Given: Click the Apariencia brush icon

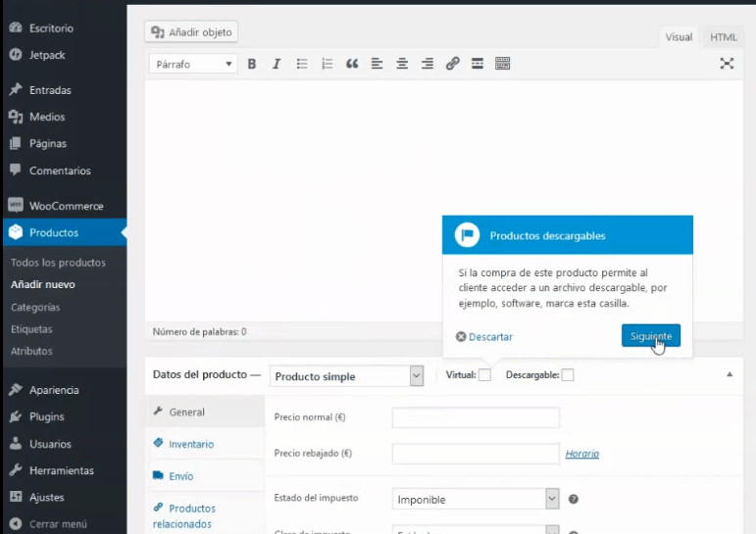Looking at the screenshot, I should [x=16, y=389].
